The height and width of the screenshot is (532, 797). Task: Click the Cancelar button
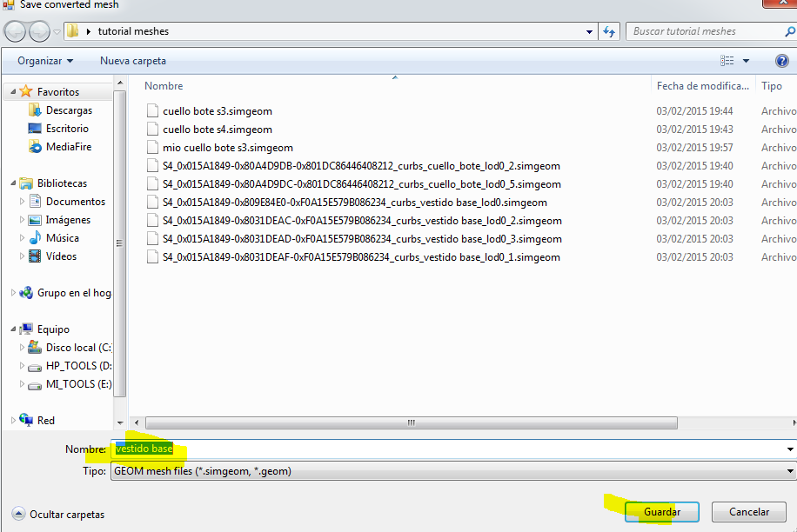click(748, 512)
